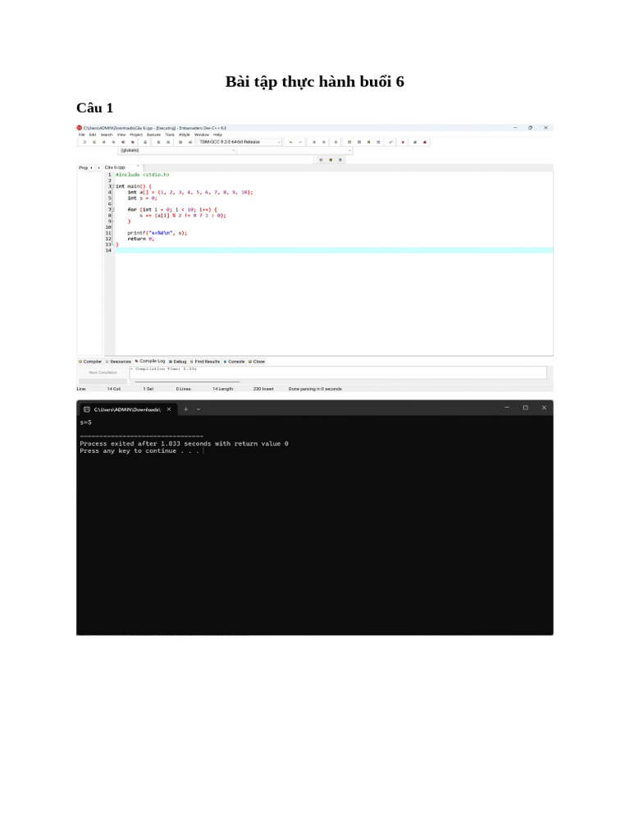Screen dimensions: 630x840
Task: Close the terminal window
Action: [545, 408]
